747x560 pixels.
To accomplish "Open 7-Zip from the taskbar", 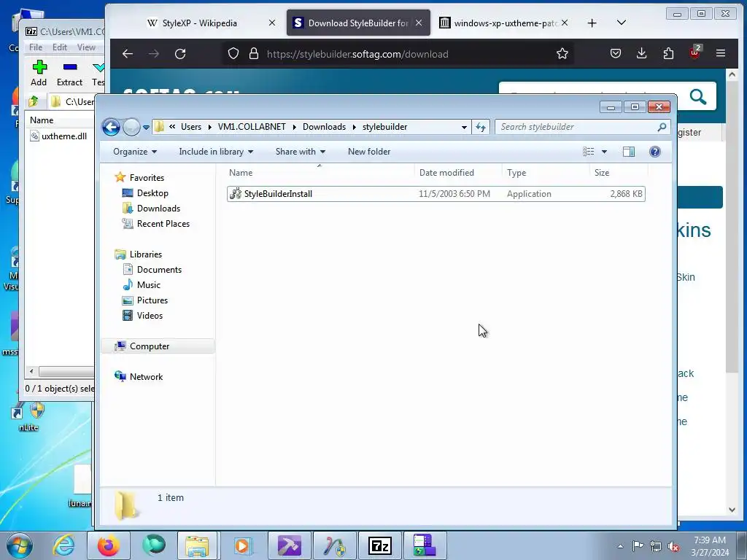I will 379,545.
